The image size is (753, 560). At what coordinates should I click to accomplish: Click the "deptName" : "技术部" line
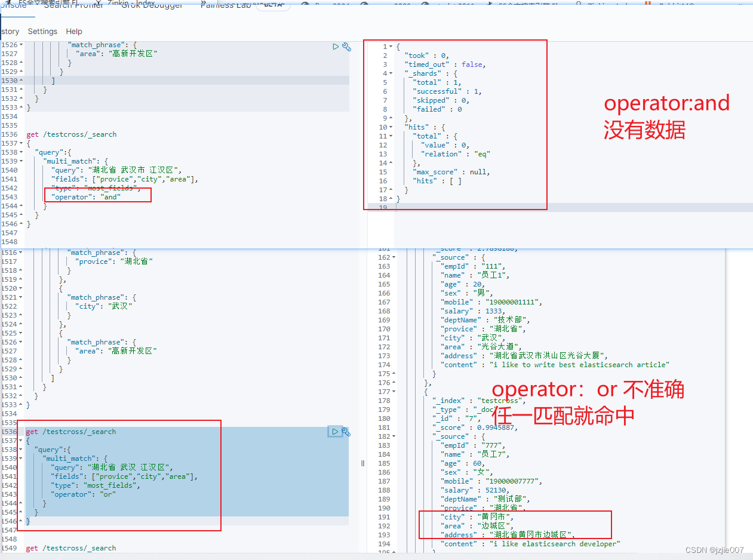(486, 320)
